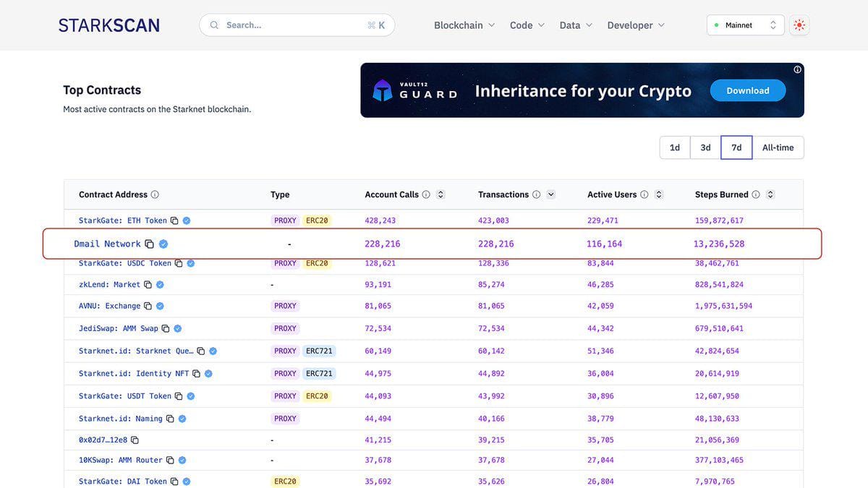Screen dimensions: 868x488
Task: Click info icon beside Active Users header
Action: coord(644,194)
